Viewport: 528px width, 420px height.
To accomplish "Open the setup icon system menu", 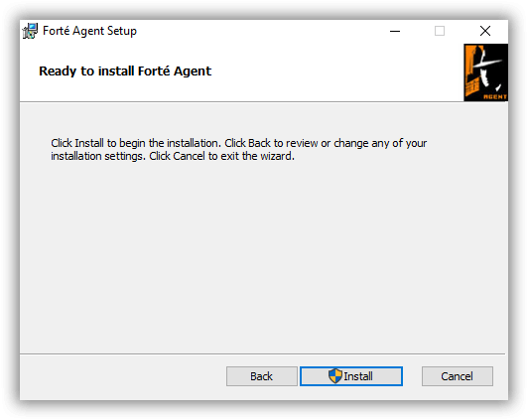I will pyautogui.click(x=30, y=31).
